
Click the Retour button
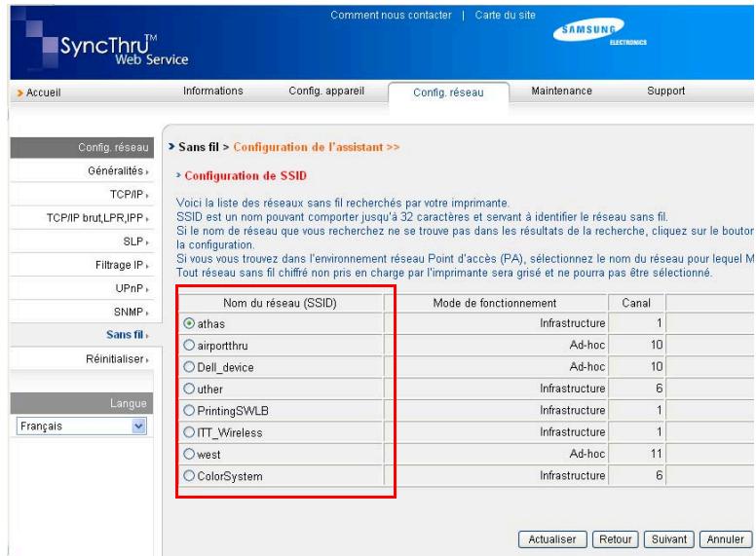coord(615,539)
